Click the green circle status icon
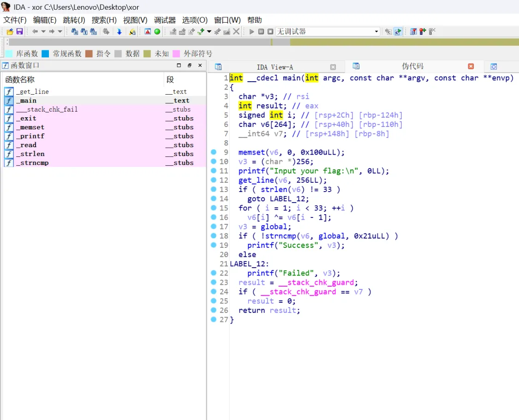Viewport: 519px width, 420px height. pos(157,31)
